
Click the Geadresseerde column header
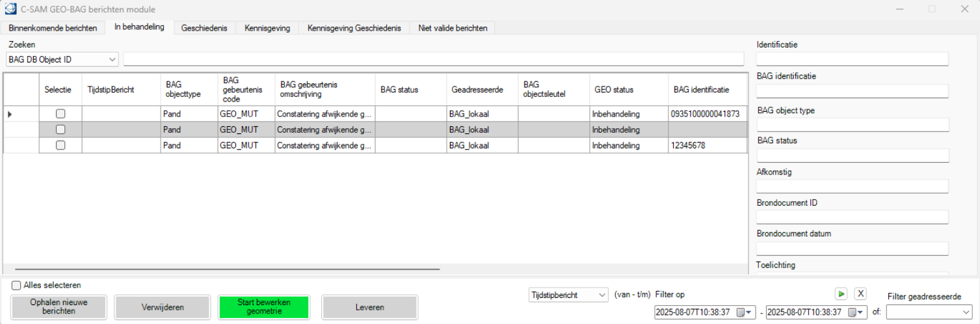coord(483,90)
